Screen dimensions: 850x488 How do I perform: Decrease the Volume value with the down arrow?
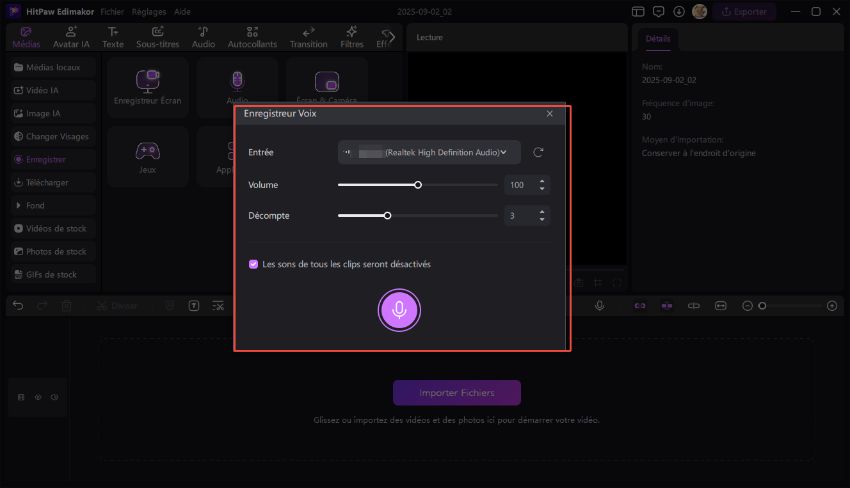542,189
